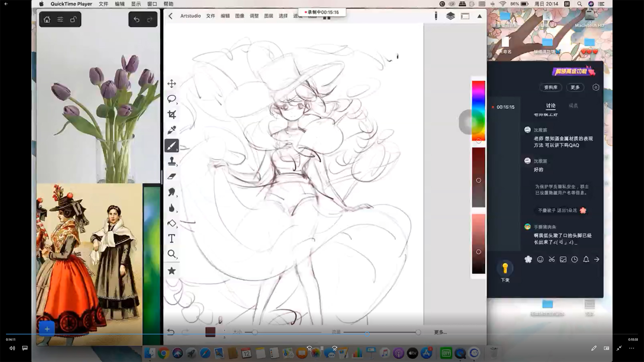This screenshot has width=644, height=362.
Task: Click home icon in reference panel
Action: point(47,19)
